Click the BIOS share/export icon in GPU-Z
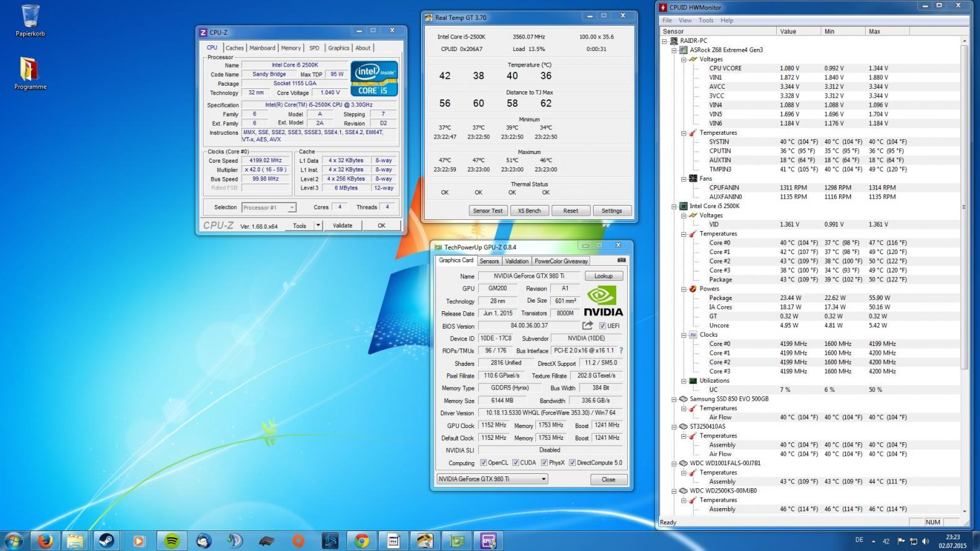Screen dimensions: 980x551 click(588, 326)
